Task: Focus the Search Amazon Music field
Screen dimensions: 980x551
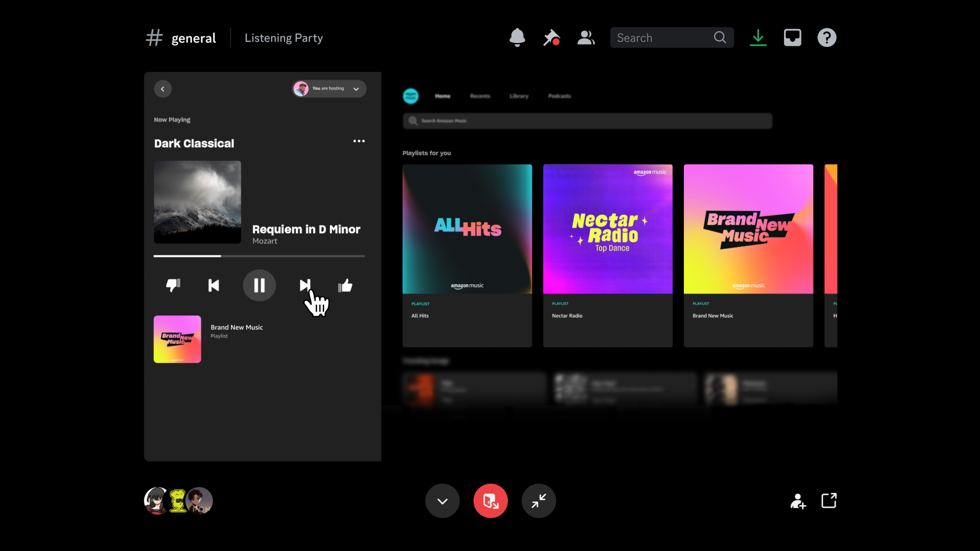Action: click(587, 121)
